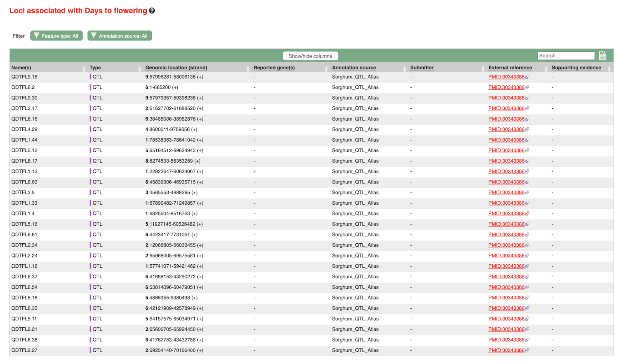This screenshot has height=364, width=620.
Task: Open PMID link in QDTFL6.81 row
Action: click(506, 234)
